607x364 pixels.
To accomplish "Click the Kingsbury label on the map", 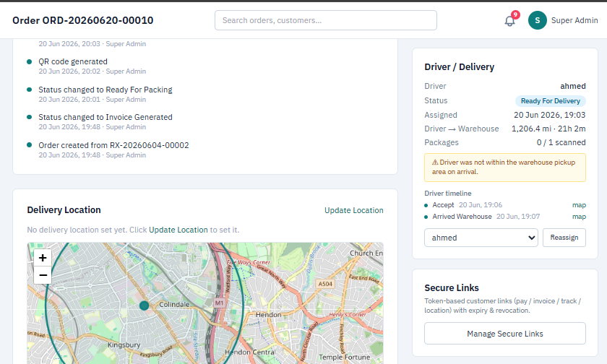I will pos(124,345).
